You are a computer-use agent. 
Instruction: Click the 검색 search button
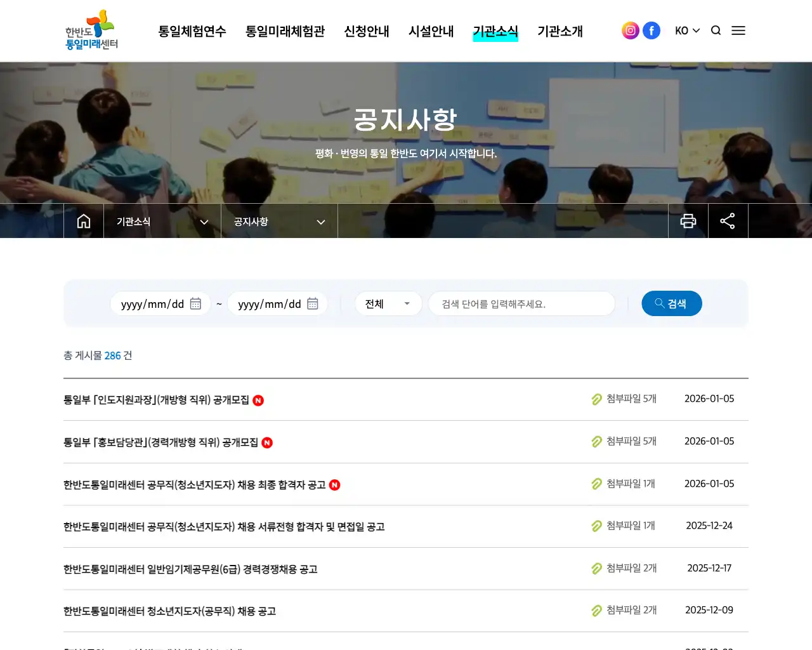[x=672, y=303]
